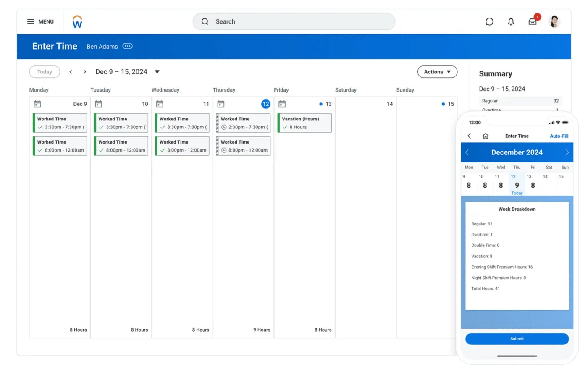Select the highlighted day 12 badge on Thursday
The width and height of the screenshot is (588, 377).
[266, 104]
